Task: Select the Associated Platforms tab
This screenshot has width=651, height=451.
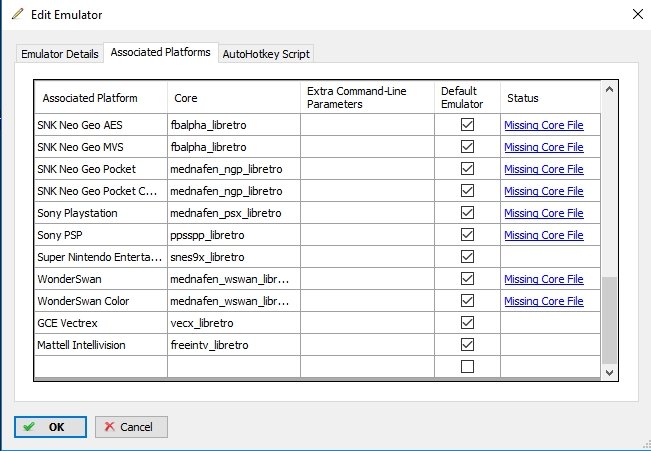Action: tap(161, 52)
